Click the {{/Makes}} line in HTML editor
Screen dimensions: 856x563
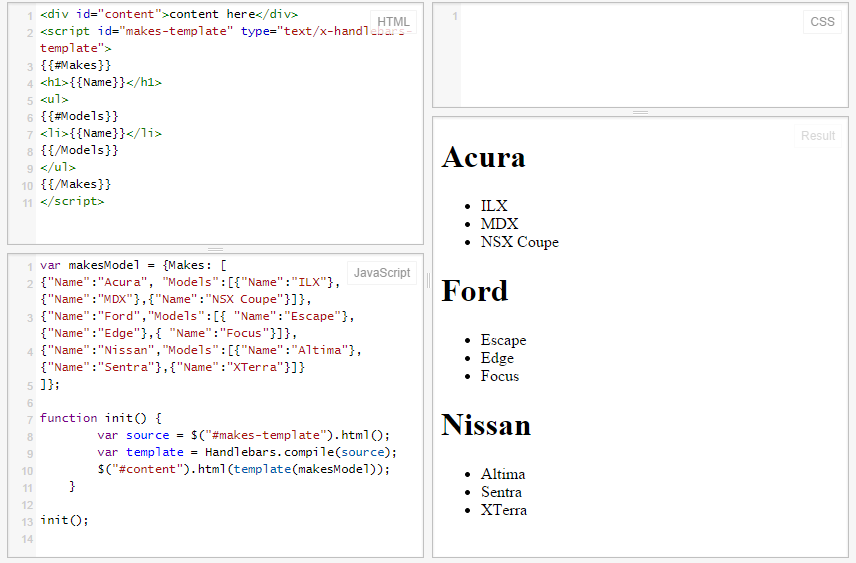(x=76, y=184)
